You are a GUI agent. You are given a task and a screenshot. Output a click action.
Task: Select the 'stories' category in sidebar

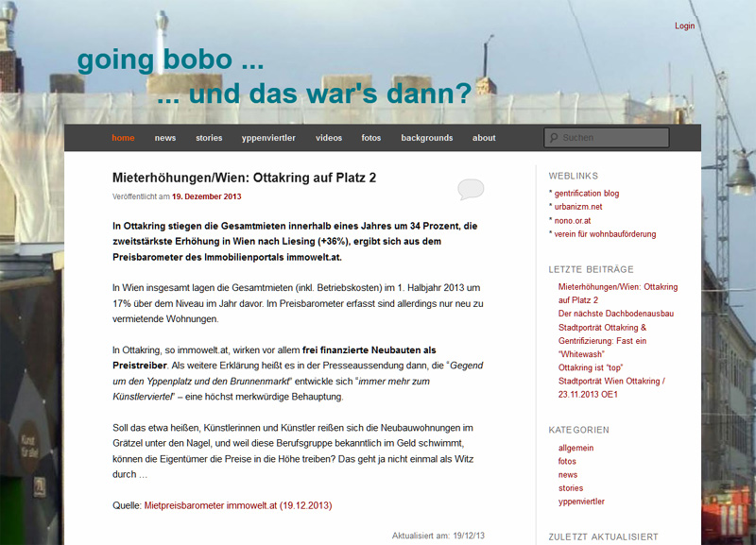[571, 488]
